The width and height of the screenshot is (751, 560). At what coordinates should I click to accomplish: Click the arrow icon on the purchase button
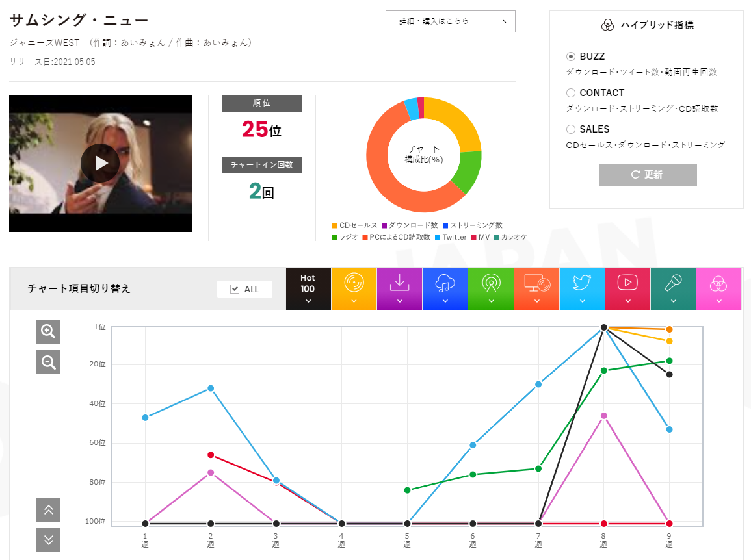click(x=503, y=21)
